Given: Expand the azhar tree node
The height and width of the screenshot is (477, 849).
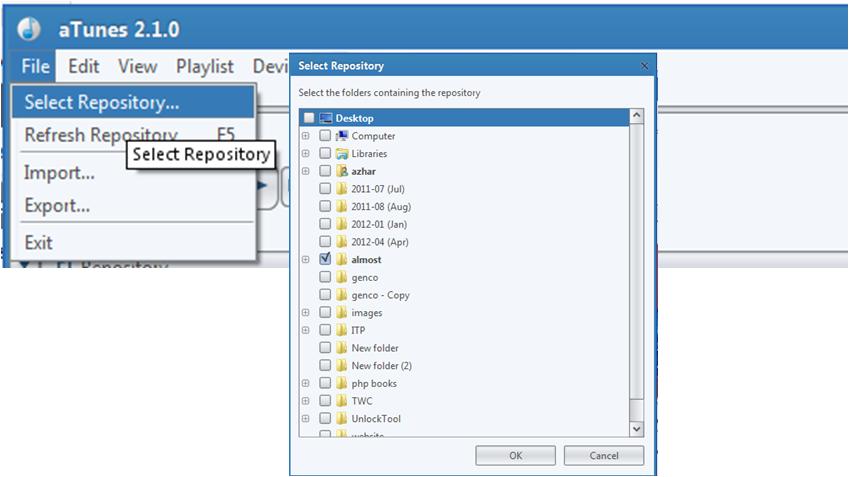Looking at the screenshot, I should 305,171.
